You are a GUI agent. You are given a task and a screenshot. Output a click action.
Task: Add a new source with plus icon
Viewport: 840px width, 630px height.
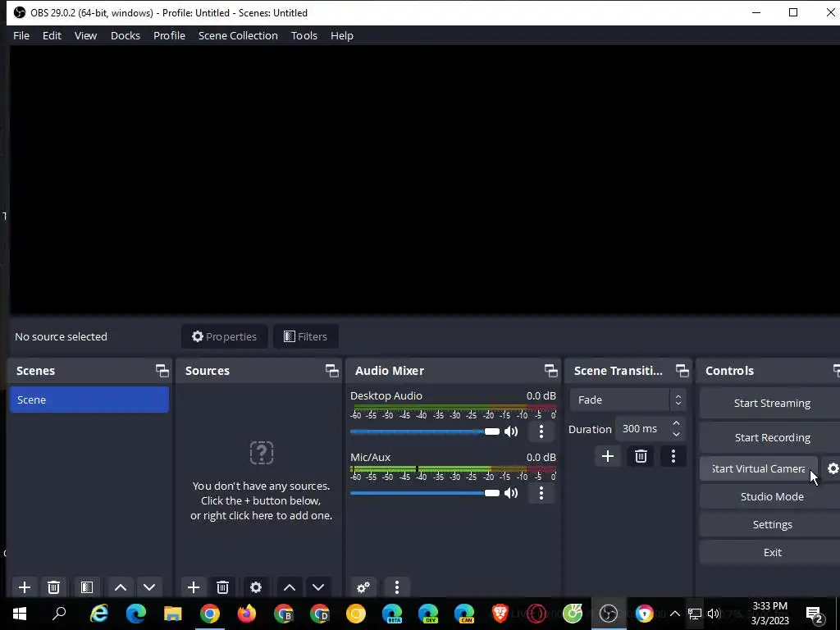[x=194, y=587]
